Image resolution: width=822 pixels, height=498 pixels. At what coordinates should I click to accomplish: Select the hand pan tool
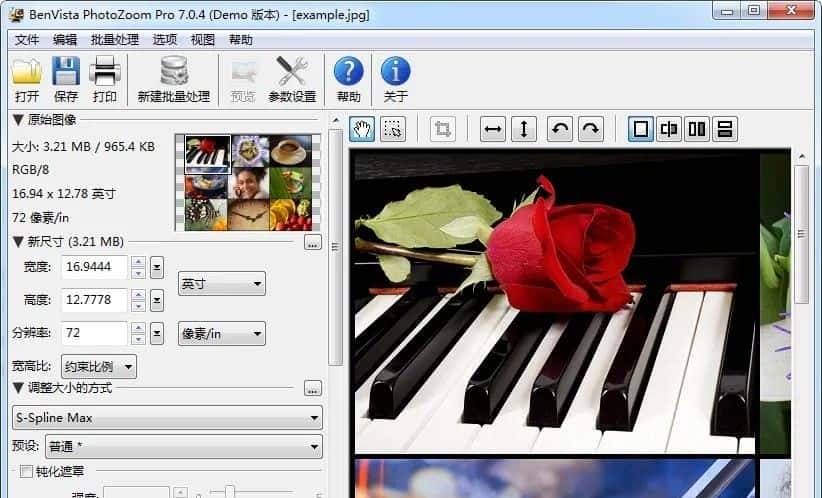(x=362, y=129)
